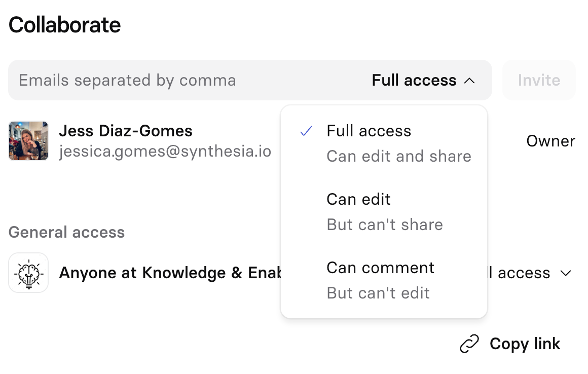Click the "But can't share" description
The image size is (588, 374).
click(x=385, y=225)
